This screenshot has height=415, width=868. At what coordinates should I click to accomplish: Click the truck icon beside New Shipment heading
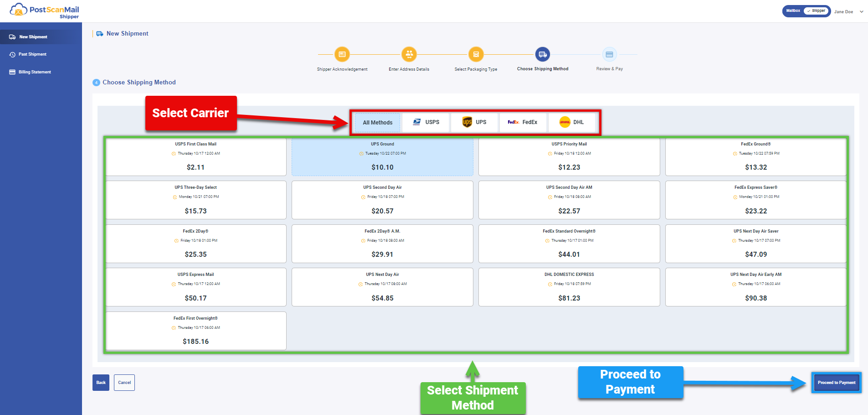pos(100,34)
